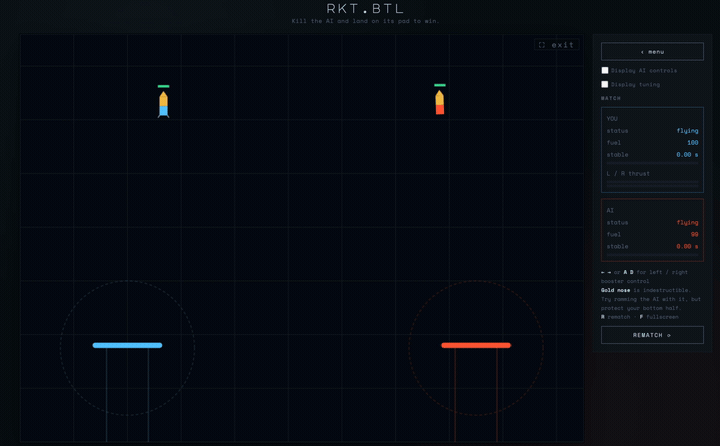Click the 'YOU' panel heading
The image size is (720, 446).
click(x=612, y=119)
